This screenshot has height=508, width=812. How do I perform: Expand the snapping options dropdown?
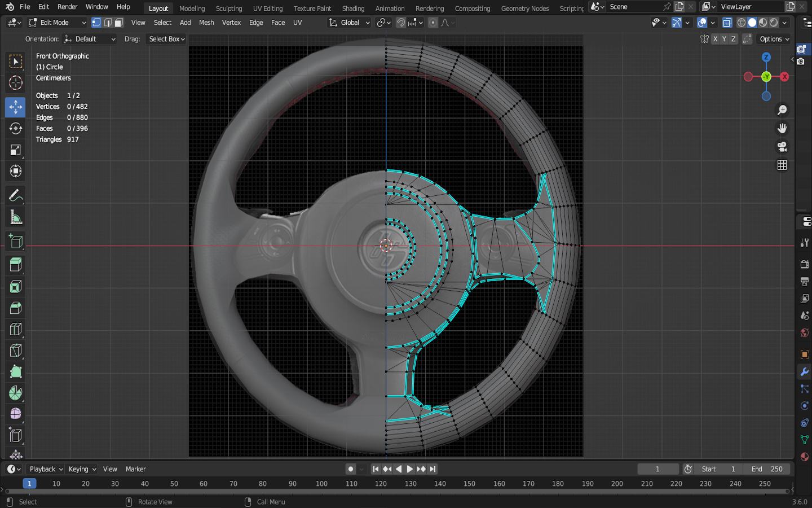point(416,23)
